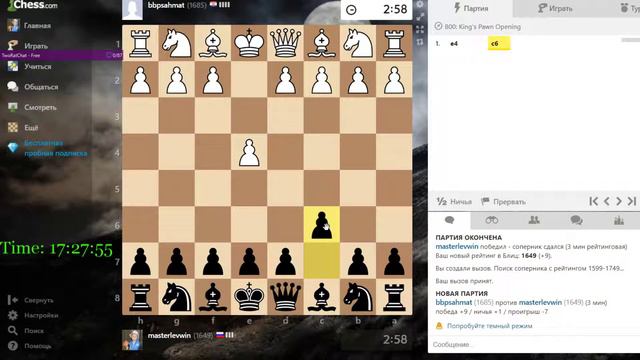Screen dimensions: 640x360
Task: Open the spectate binoculars tab
Action: [x=491, y=220]
